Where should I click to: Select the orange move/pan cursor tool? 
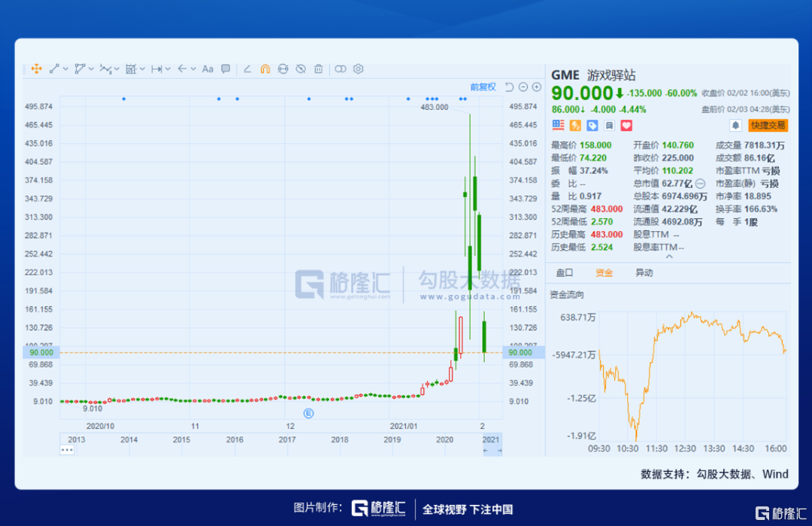[35, 68]
